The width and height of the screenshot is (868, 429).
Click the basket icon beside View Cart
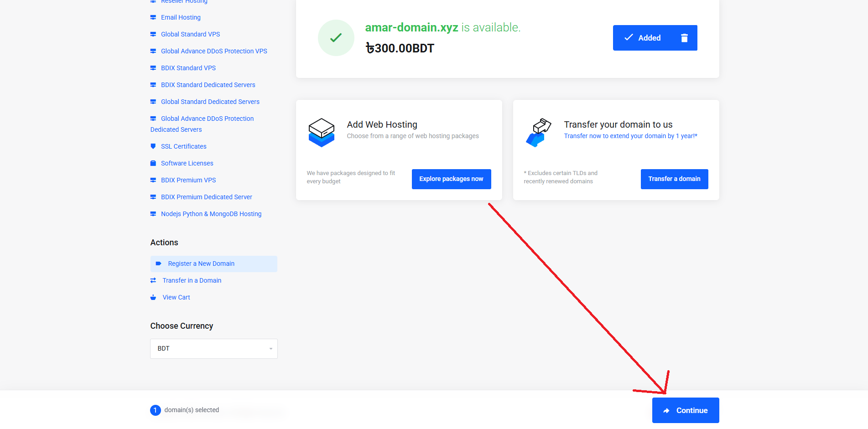153,297
